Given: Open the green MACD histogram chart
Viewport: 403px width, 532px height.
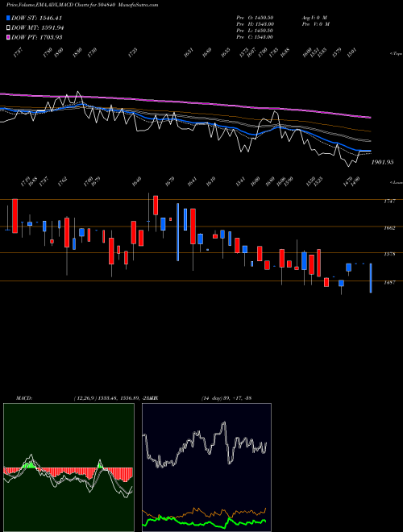Looking at the screenshot, I should click(69, 468).
